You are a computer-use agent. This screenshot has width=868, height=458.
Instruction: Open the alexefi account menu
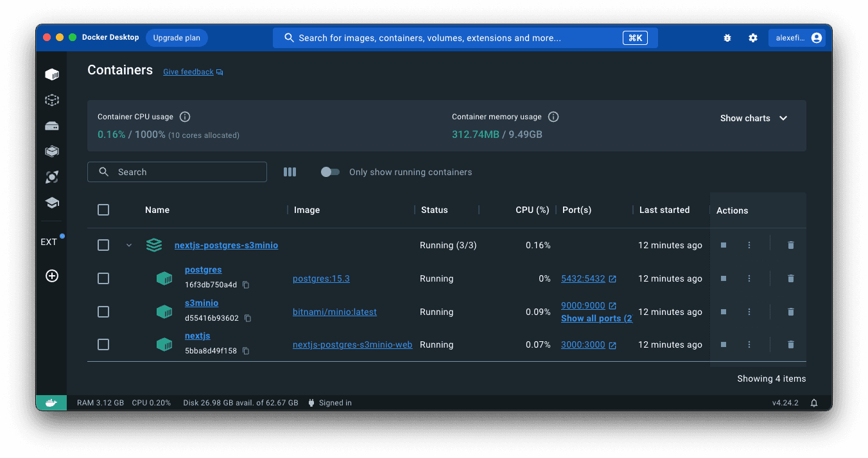[797, 38]
